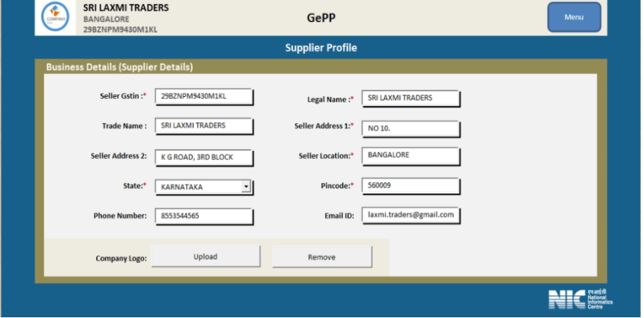Click the NIC National Informatics Centre logo
Screen dimensions: 644x318
click(x=580, y=299)
